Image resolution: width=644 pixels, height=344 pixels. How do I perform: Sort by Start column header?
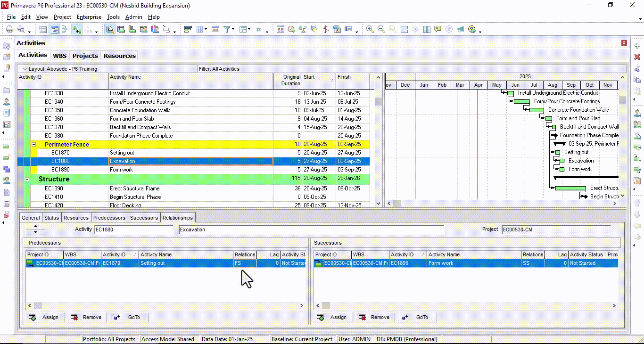pos(319,81)
